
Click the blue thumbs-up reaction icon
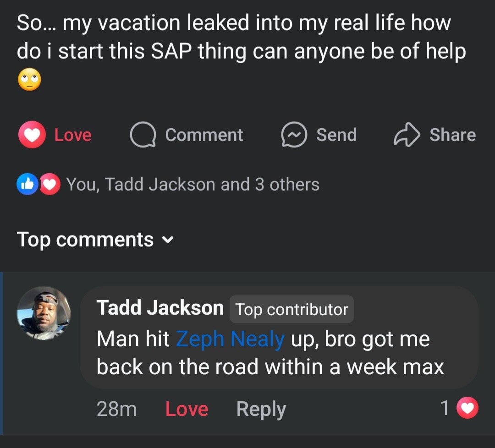point(27,185)
